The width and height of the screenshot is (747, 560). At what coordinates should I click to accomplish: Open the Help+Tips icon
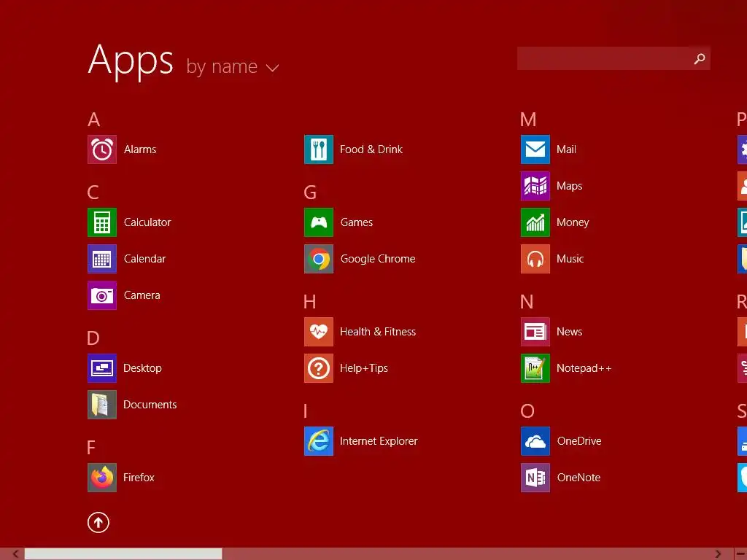pos(319,368)
